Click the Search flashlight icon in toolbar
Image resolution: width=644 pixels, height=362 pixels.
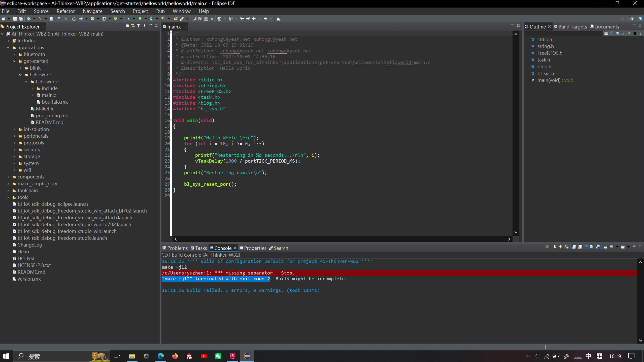(182, 19)
